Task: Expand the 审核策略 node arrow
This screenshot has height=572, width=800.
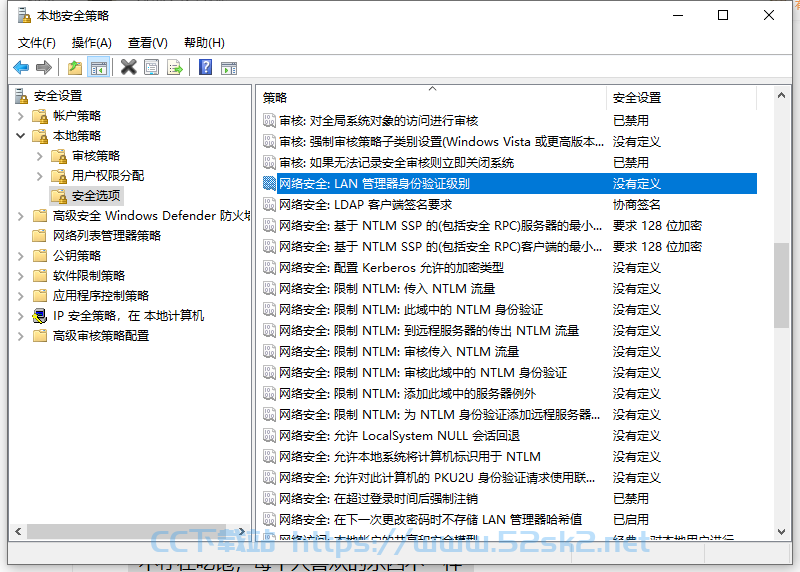Action: click(x=39, y=156)
